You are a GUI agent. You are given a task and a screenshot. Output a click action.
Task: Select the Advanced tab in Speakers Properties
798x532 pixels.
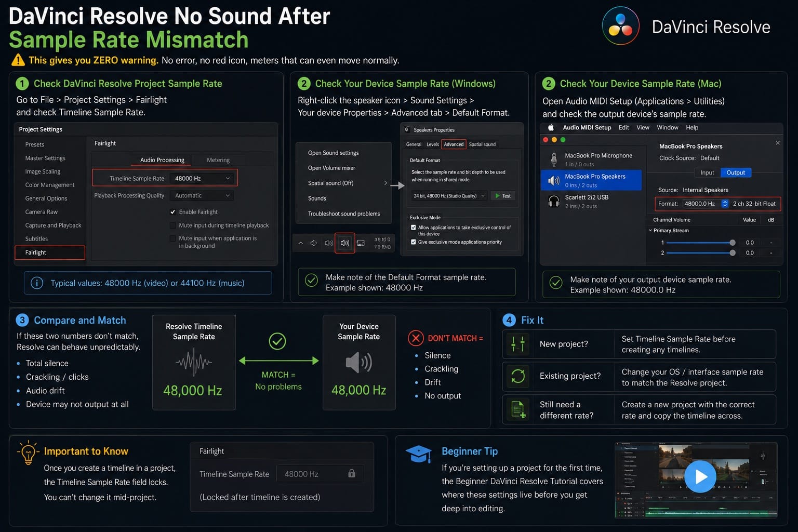454,144
